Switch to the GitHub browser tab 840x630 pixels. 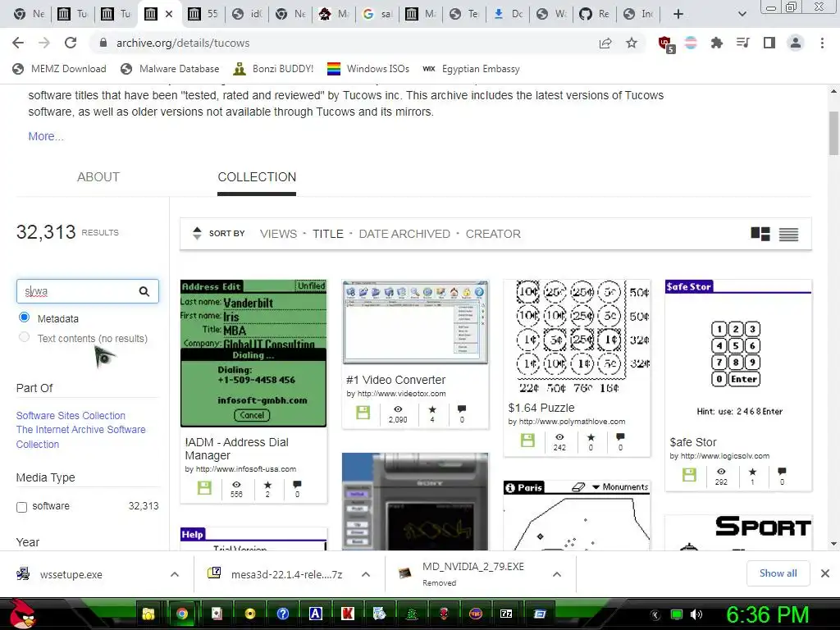(x=594, y=14)
